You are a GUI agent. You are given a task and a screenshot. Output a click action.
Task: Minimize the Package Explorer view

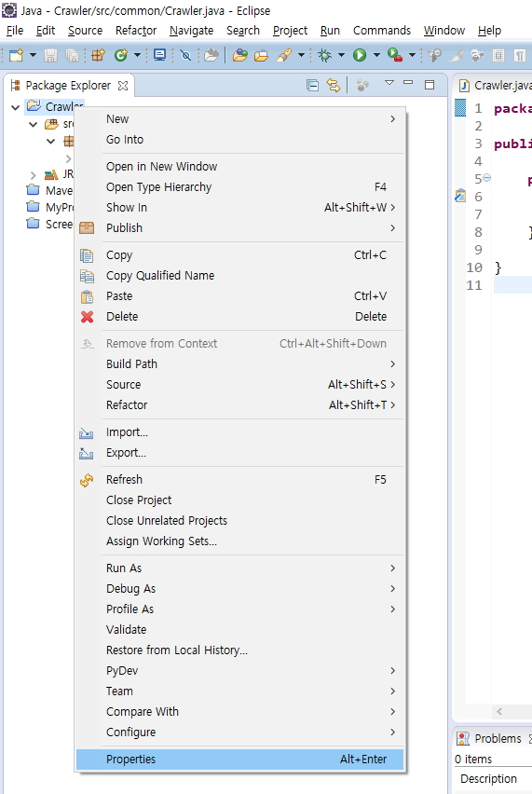coord(408,83)
